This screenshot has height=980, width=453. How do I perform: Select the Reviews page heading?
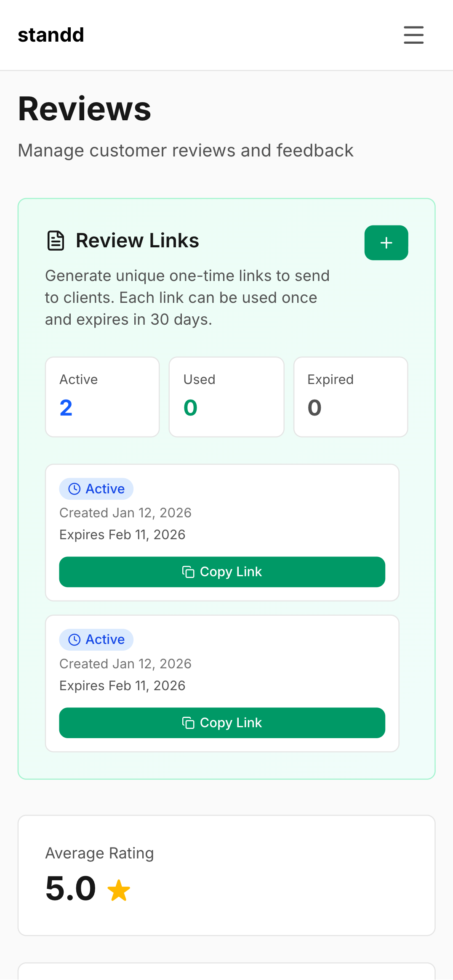[84, 109]
